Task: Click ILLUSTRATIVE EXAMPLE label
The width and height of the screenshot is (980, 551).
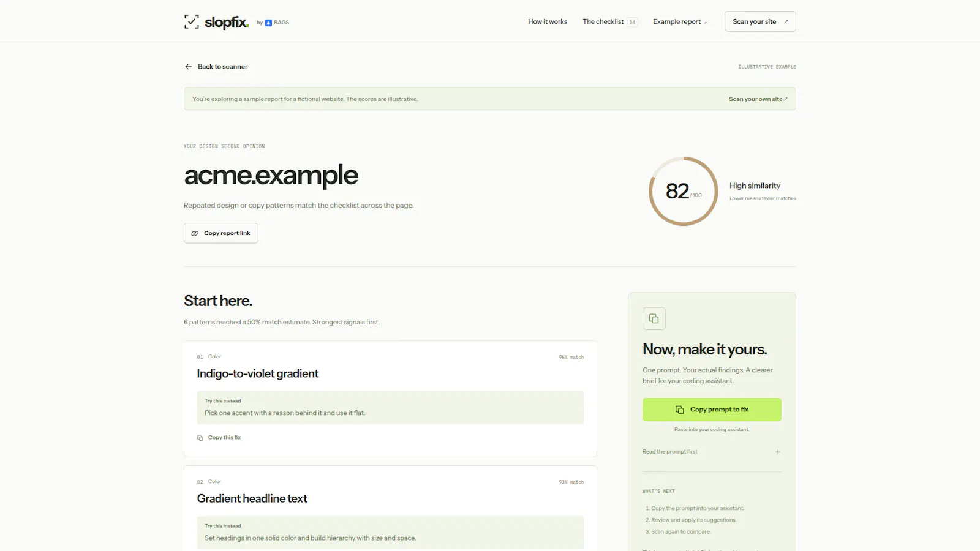Action: tap(767, 67)
